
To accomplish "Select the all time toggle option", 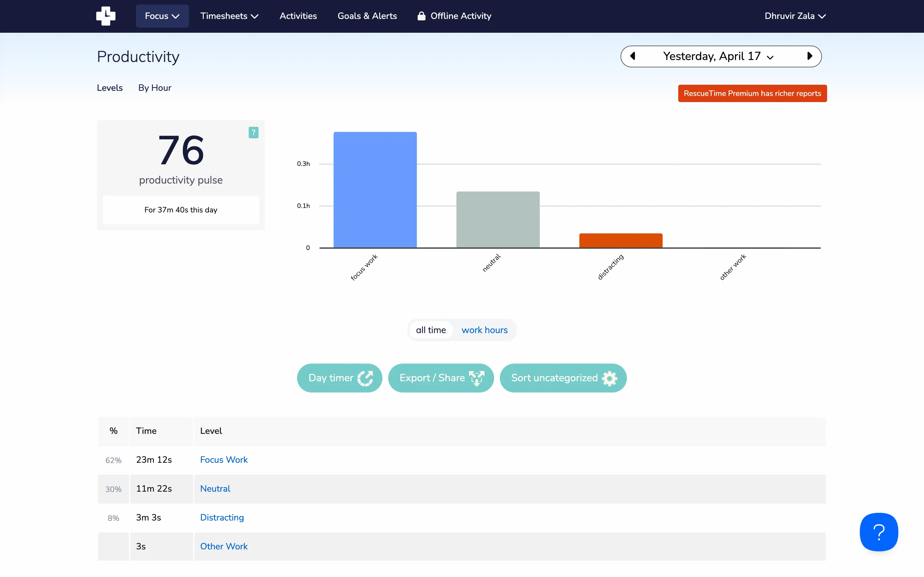I will point(431,330).
